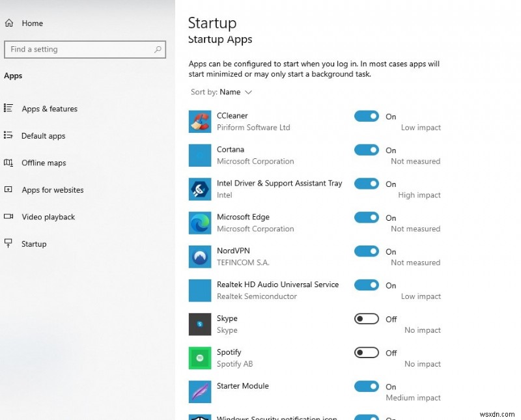Click the Microsoft Edge icon
Image resolution: width=521 pixels, height=420 pixels.
coord(199,223)
